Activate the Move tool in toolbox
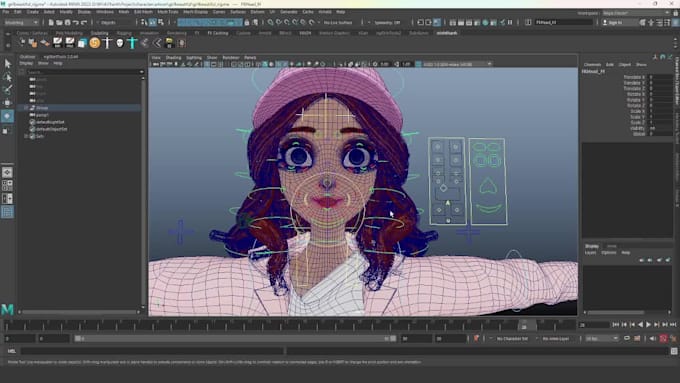680x383 pixels. click(7, 103)
